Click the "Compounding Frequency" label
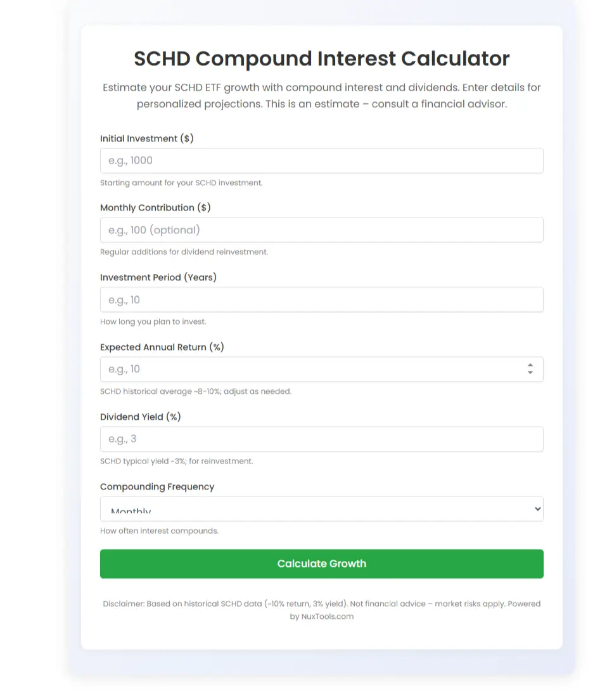Viewport: 607px width, 700px height. [157, 486]
